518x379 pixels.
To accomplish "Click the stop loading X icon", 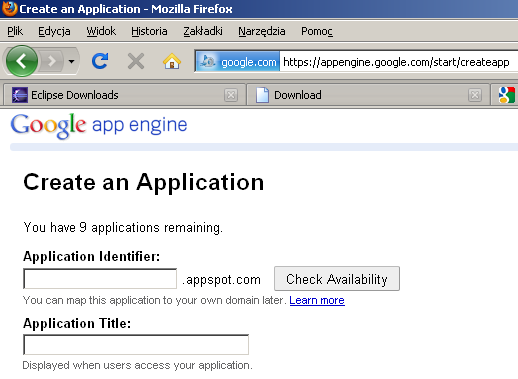I will click(x=136, y=61).
